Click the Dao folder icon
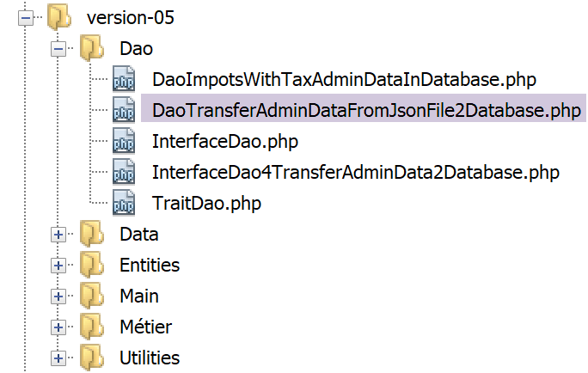Screen dimensions: 588x373 [x=90, y=49]
